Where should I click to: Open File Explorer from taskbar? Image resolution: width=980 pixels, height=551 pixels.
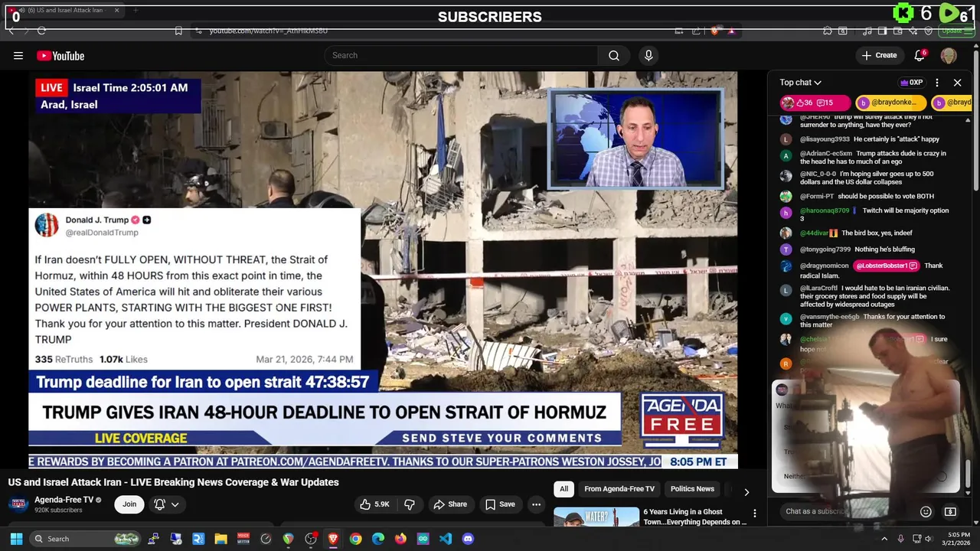tap(220, 539)
